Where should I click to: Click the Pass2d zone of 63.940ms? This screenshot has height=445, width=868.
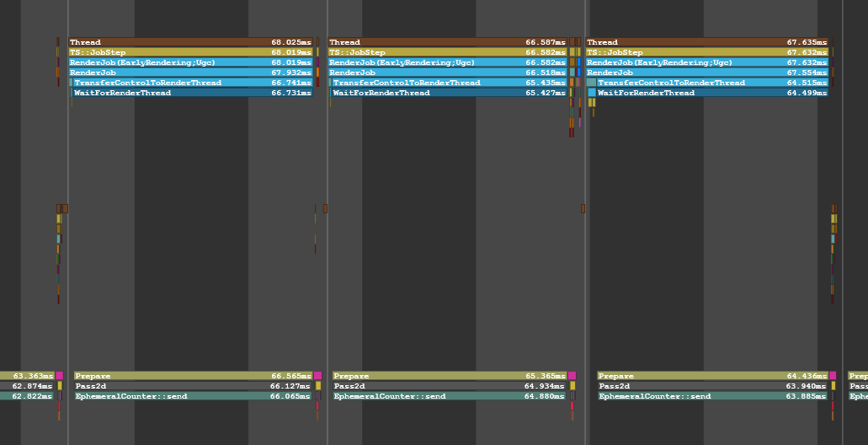(x=713, y=386)
